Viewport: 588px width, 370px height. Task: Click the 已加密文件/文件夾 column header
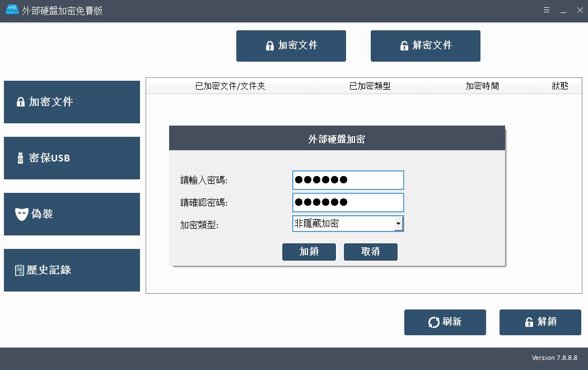tap(230, 86)
